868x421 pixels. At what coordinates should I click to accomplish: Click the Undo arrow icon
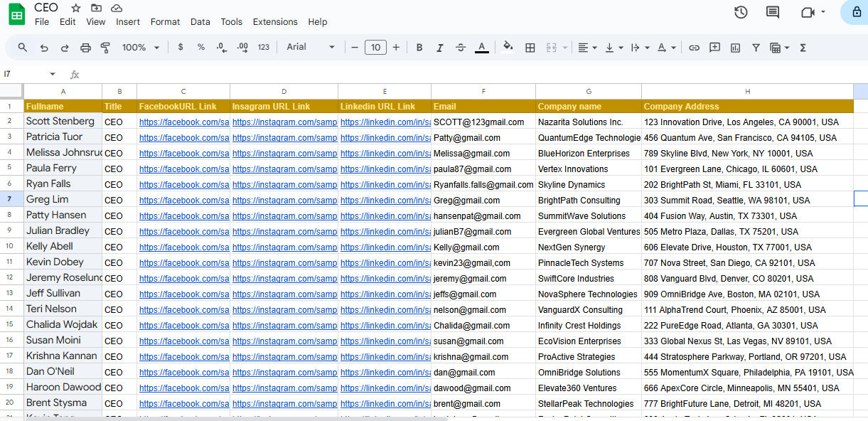click(44, 48)
